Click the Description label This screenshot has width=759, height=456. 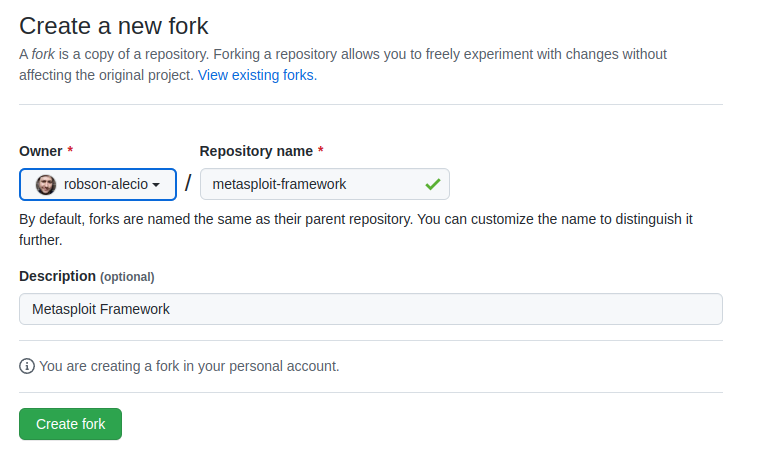[x=58, y=276]
